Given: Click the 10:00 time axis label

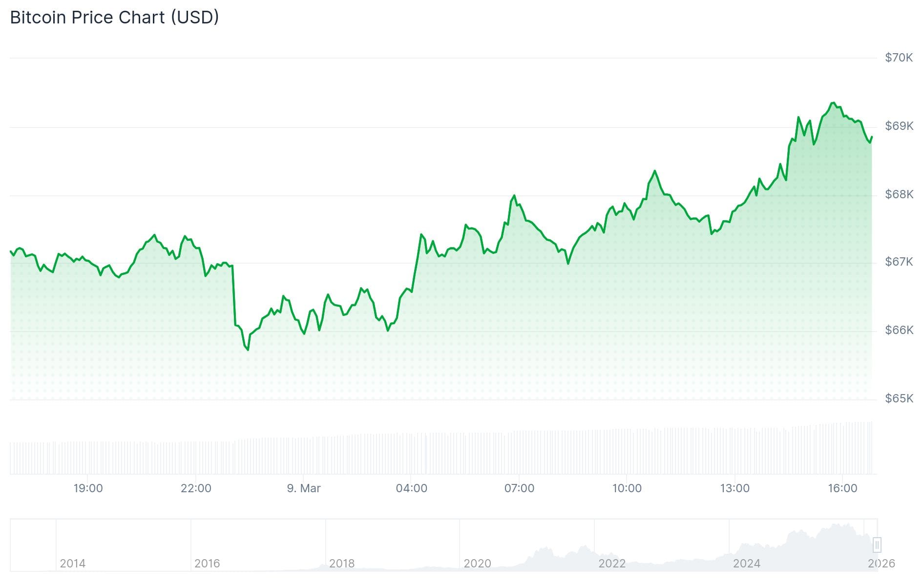Looking at the screenshot, I should (627, 488).
